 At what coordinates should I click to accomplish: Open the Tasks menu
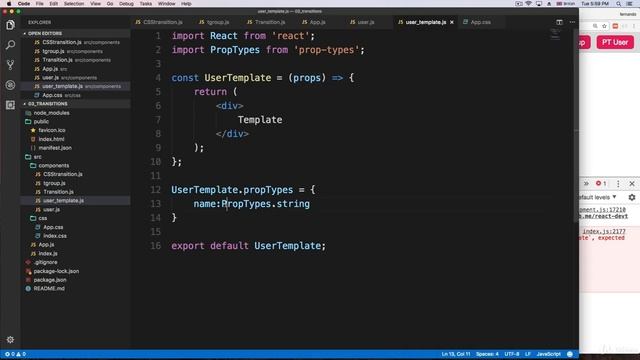coord(145,3)
